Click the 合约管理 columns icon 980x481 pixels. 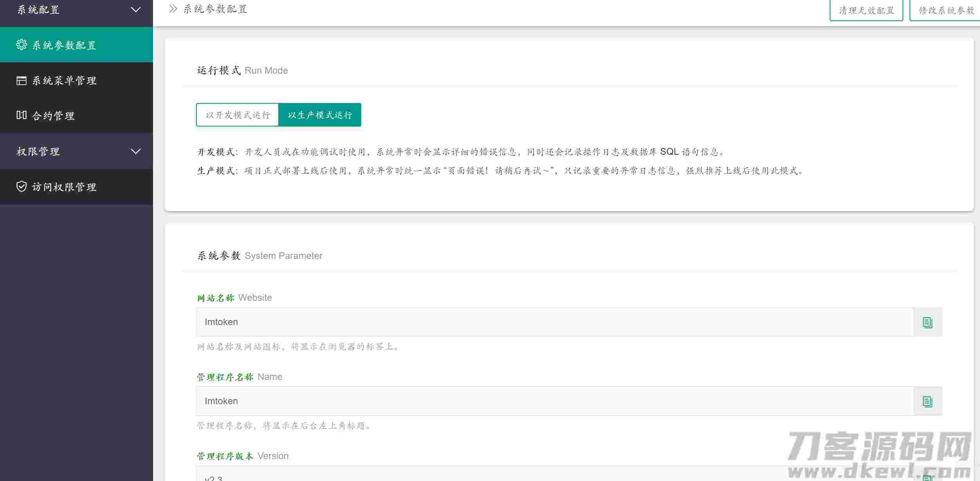[x=22, y=115]
